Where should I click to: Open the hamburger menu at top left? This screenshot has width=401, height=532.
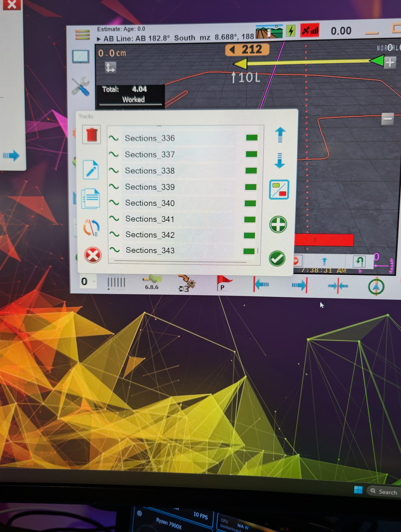tap(82, 35)
